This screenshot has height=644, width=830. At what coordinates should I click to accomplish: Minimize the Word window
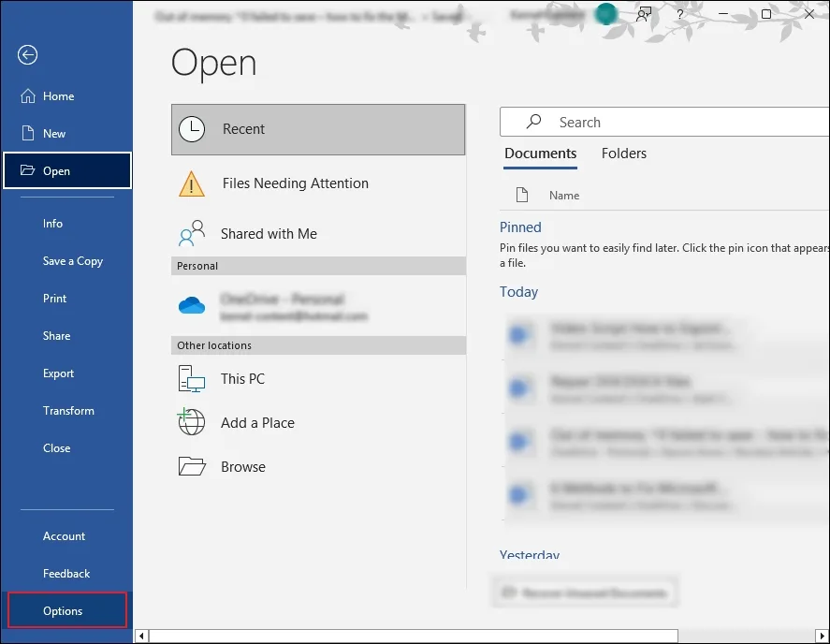723,14
